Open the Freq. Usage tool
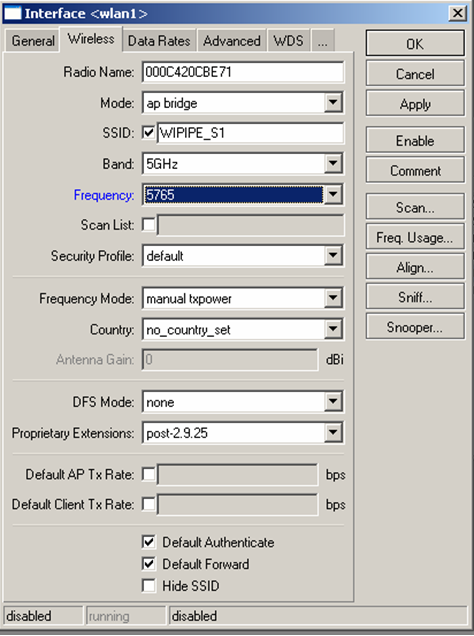The image size is (474, 636). [415, 237]
